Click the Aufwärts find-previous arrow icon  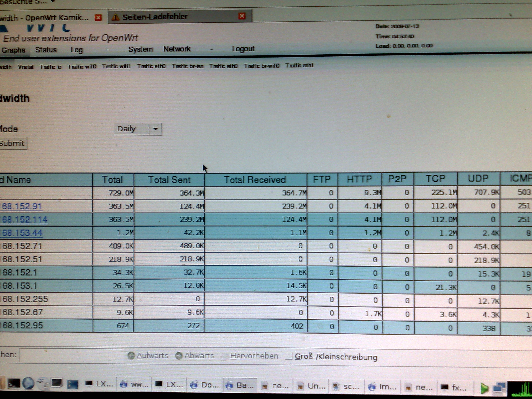[131, 355]
